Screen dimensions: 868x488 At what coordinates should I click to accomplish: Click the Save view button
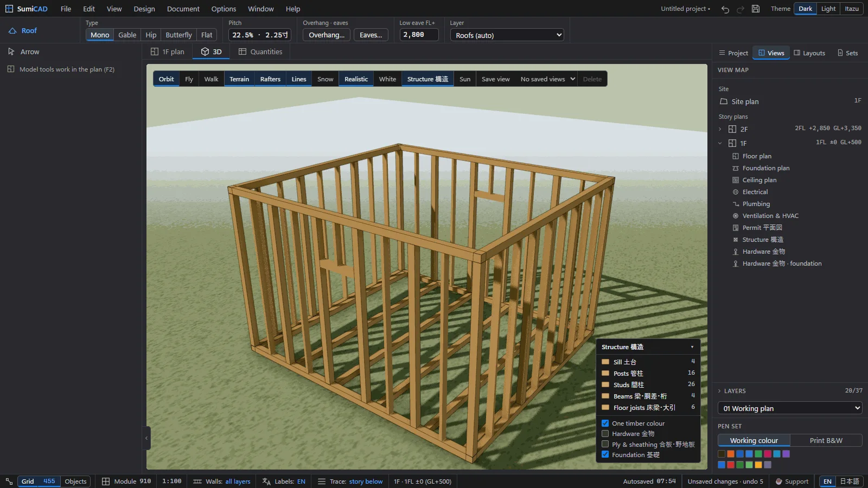tap(496, 79)
